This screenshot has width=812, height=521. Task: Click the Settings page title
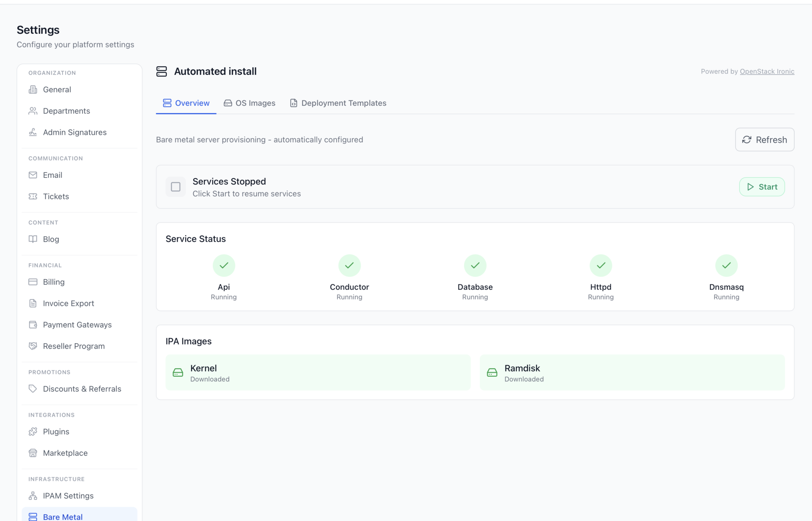pyautogui.click(x=38, y=30)
